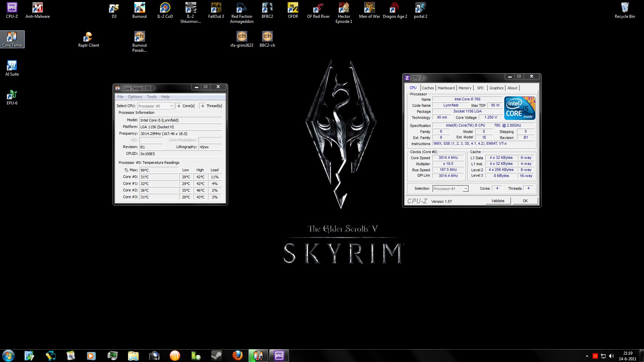Show hidden tray icons arrow
644x362 pixels.
(x=587, y=356)
